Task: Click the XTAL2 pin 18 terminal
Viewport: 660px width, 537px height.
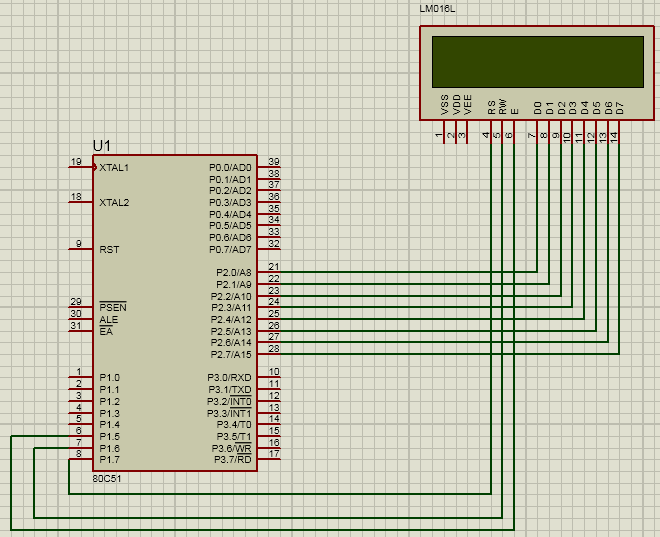Action: click(x=80, y=202)
